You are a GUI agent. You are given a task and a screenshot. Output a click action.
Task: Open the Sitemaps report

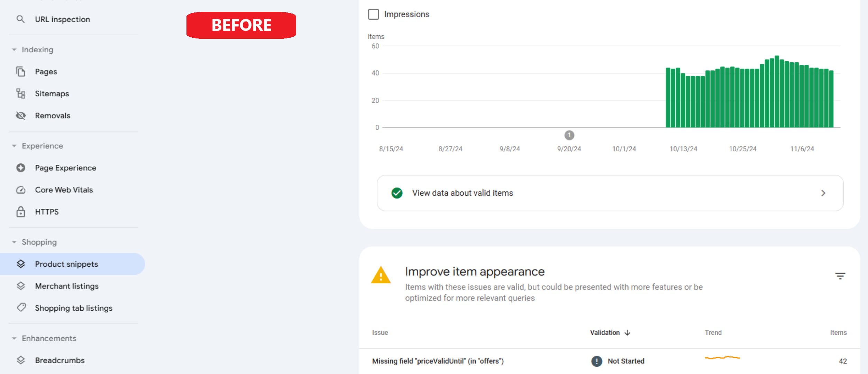52,93
